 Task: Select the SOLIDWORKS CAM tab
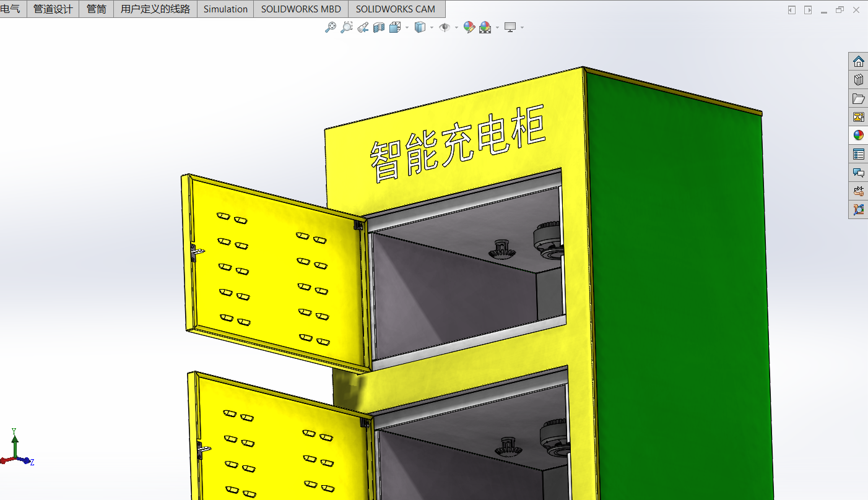tap(396, 9)
